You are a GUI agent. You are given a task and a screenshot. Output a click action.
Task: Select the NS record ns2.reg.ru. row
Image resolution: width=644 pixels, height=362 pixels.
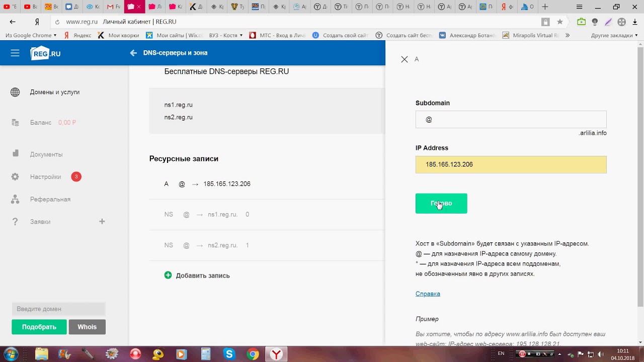(x=267, y=245)
